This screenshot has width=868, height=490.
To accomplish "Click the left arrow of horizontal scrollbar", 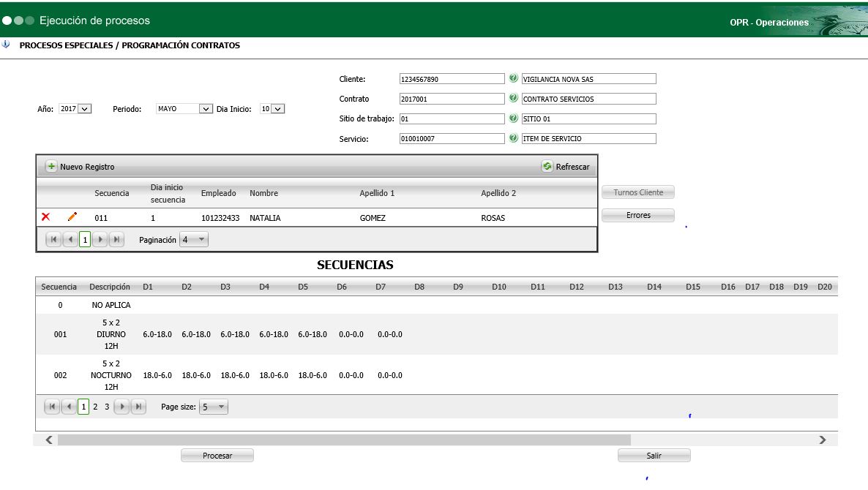I will point(49,440).
